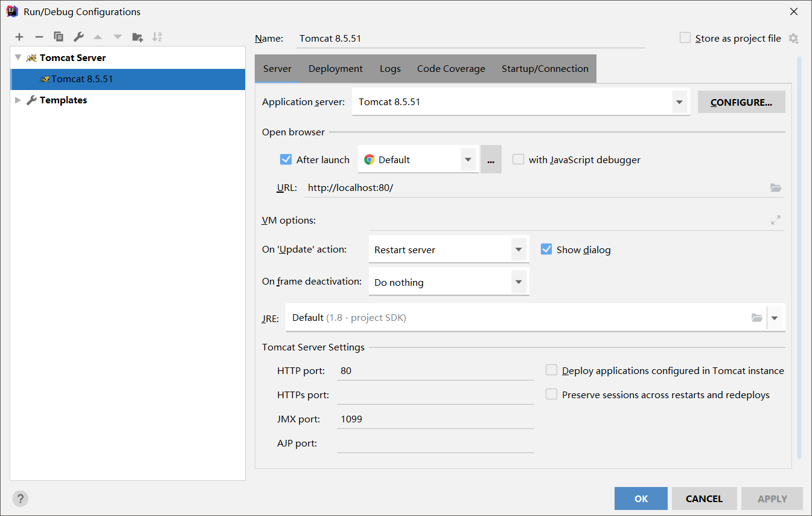Switch to the Logs tab

click(x=390, y=69)
